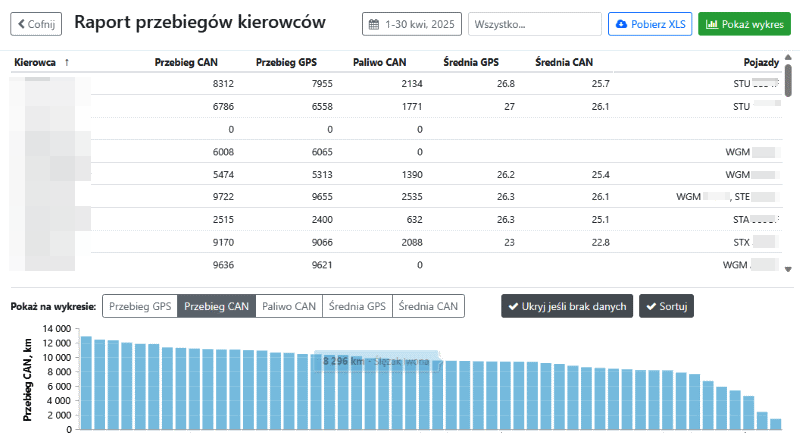Toggle the Sortuj option
Viewport: 800px width, 433px height.
click(x=666, y=306)
